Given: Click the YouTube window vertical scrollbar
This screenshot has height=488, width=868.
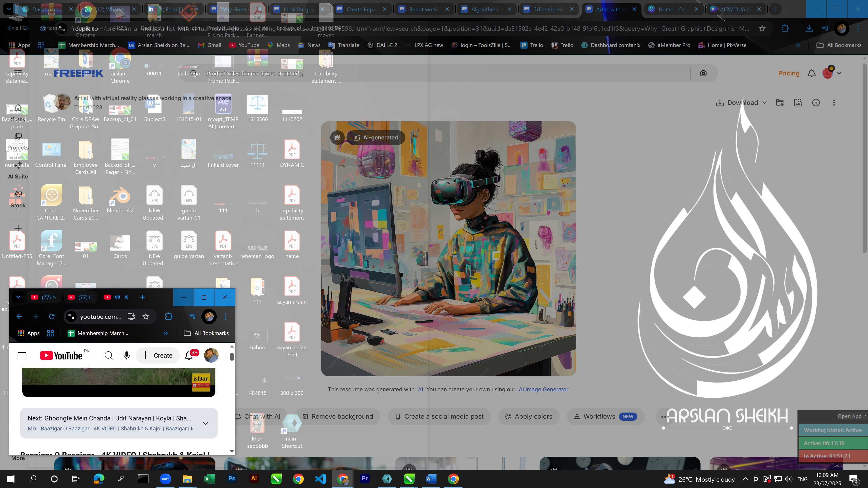Looking at the screenshot, I should point(232,356).
